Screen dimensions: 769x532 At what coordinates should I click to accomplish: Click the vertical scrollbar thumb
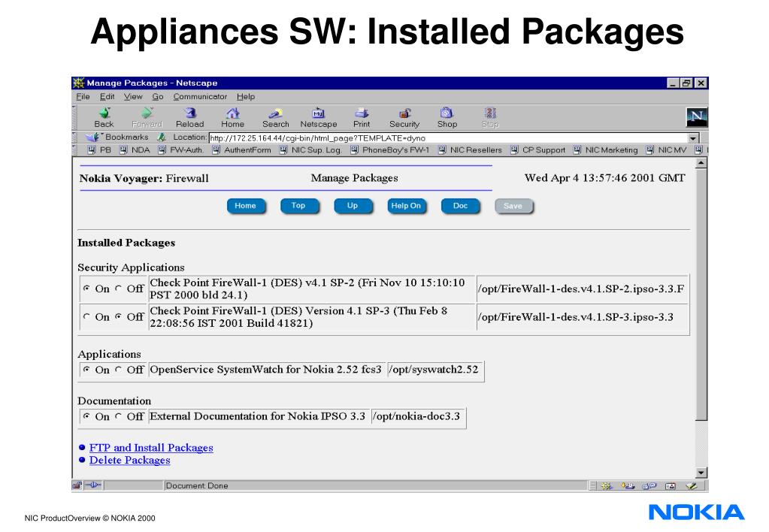(x=701, y=295)
